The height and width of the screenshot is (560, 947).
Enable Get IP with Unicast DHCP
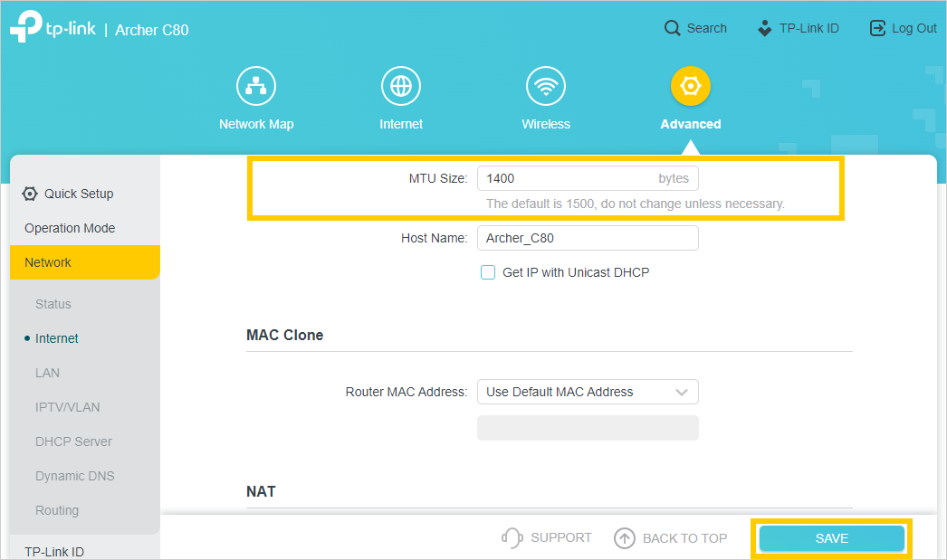click(488, 272)
